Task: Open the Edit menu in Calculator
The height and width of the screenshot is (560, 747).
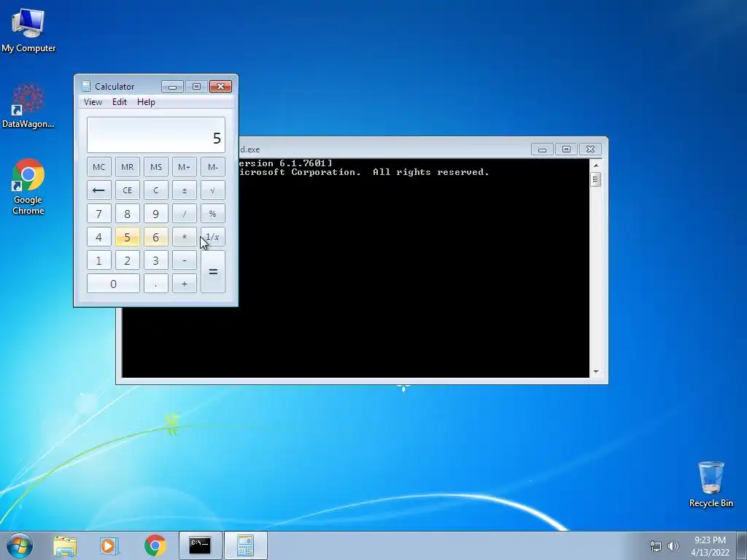Action: click(120, 102)
